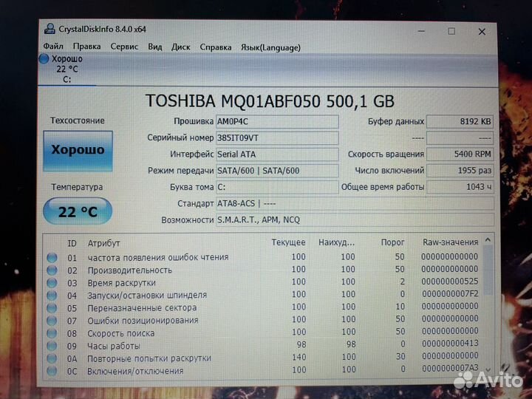Click the Атрибут column header

pos(104,243)
